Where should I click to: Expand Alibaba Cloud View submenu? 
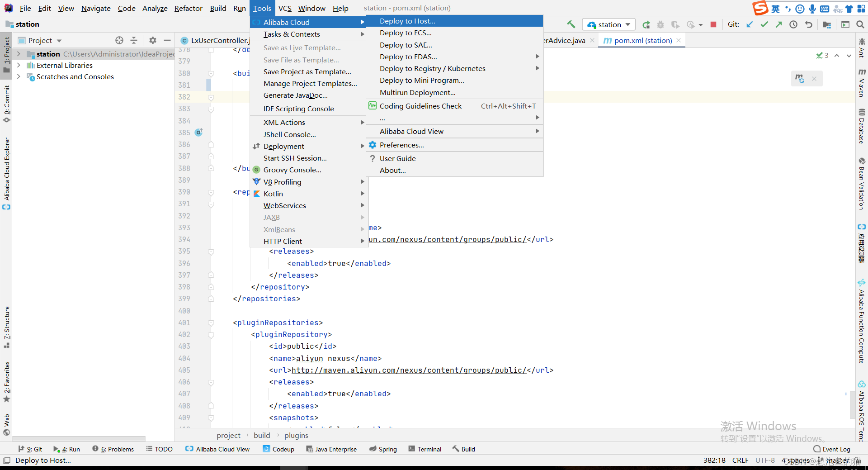pos(454,131)
